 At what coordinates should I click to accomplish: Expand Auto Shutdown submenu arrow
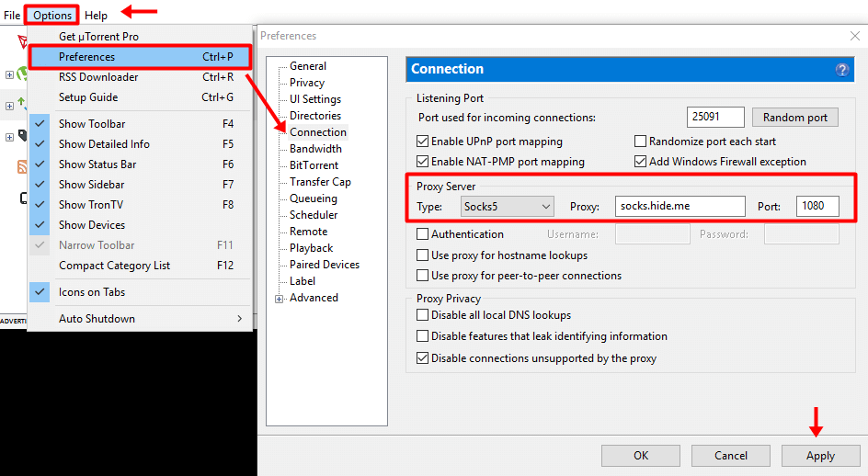[x=239, y=319]
